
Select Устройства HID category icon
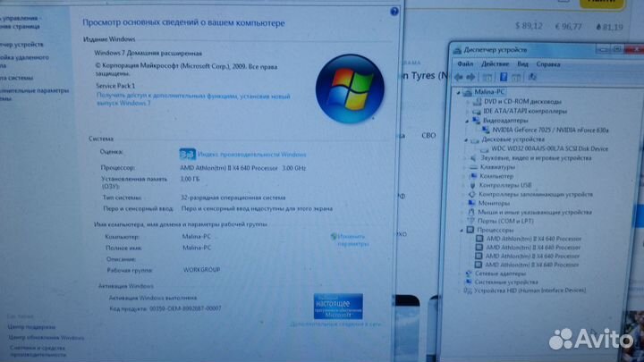(x=468, y=290)
